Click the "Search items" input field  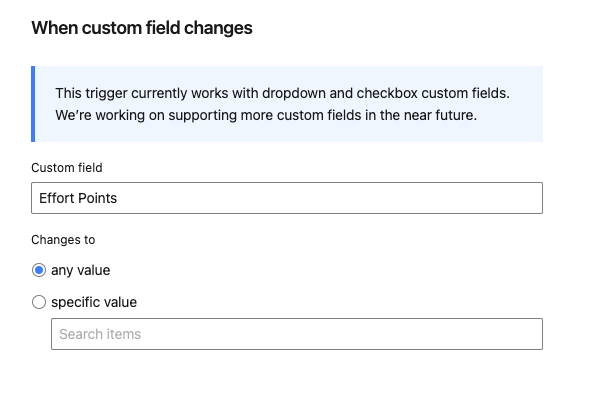tap(296, 334)
